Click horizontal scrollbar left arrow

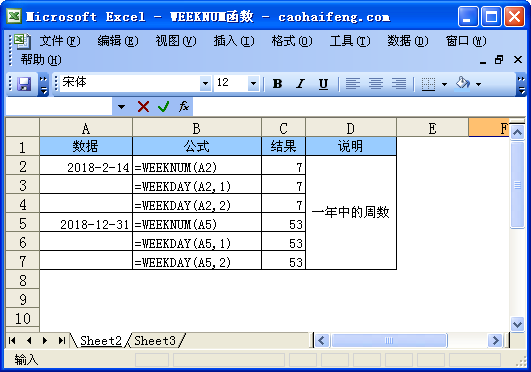[322, 340]
